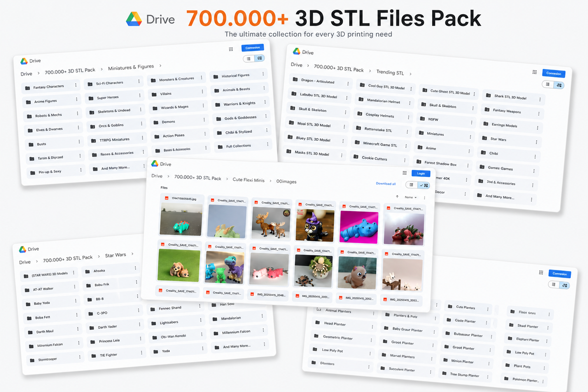588x392 pixels.
Task: Go to Star Wars breadcrumb
Action: pyautogui.click(x=116, y=256)
